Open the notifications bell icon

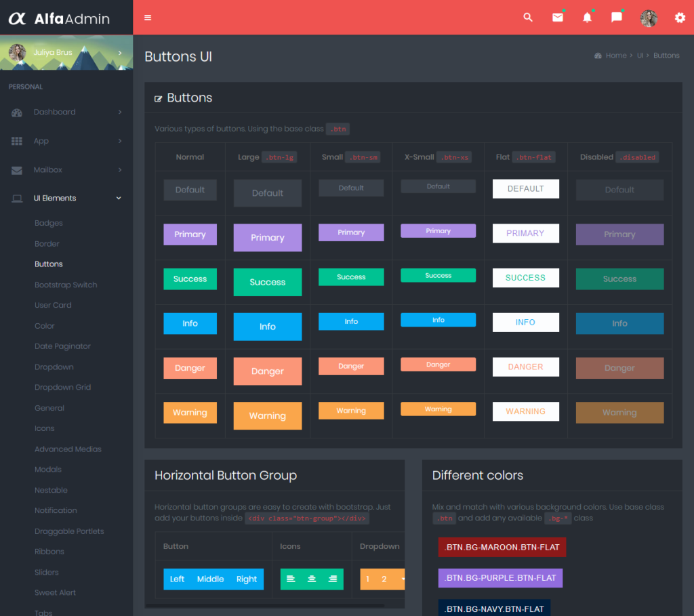point(587,17)
